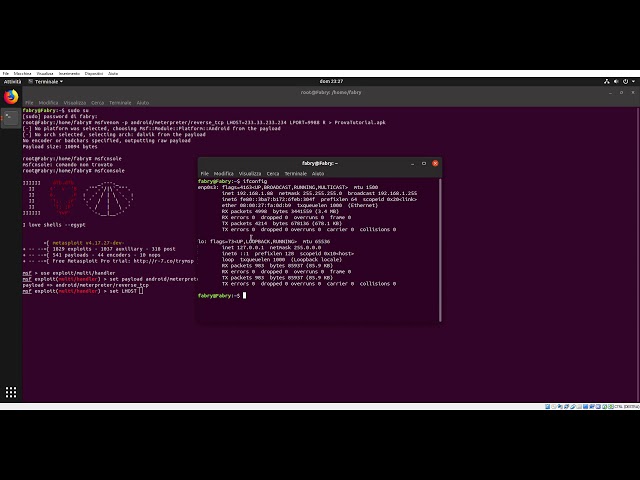Focus the fabry terminal prompt line
This screenshot has width=640, height=480.
(222, 296)
